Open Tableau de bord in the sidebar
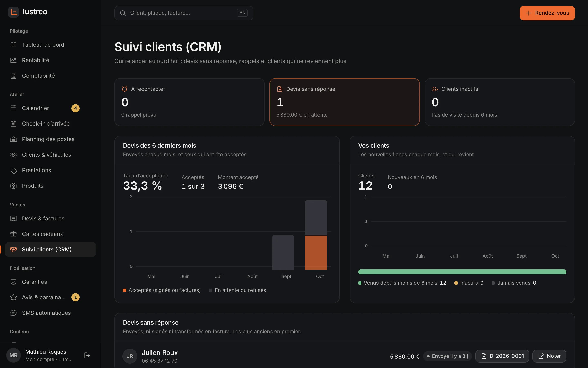Screen dimensions: 588x368 (x=50, y=45)
